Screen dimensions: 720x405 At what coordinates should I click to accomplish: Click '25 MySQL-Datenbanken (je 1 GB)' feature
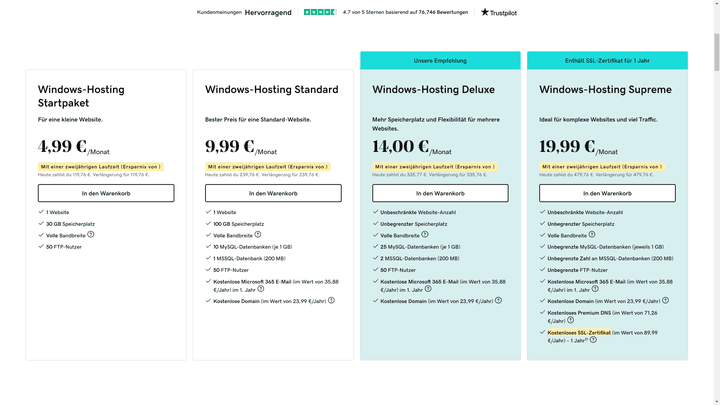(420, 247)
